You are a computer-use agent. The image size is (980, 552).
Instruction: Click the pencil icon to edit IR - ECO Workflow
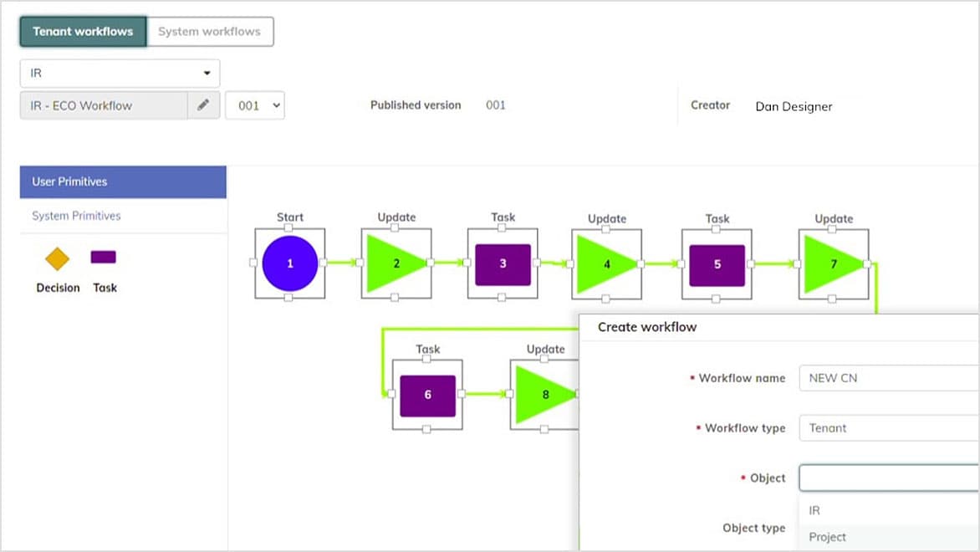(x=202, y=105)
